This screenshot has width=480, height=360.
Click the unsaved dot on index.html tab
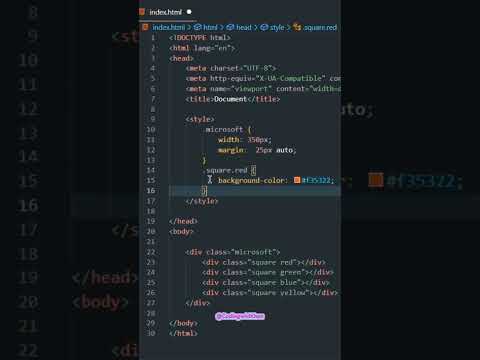tap(189, 12)
